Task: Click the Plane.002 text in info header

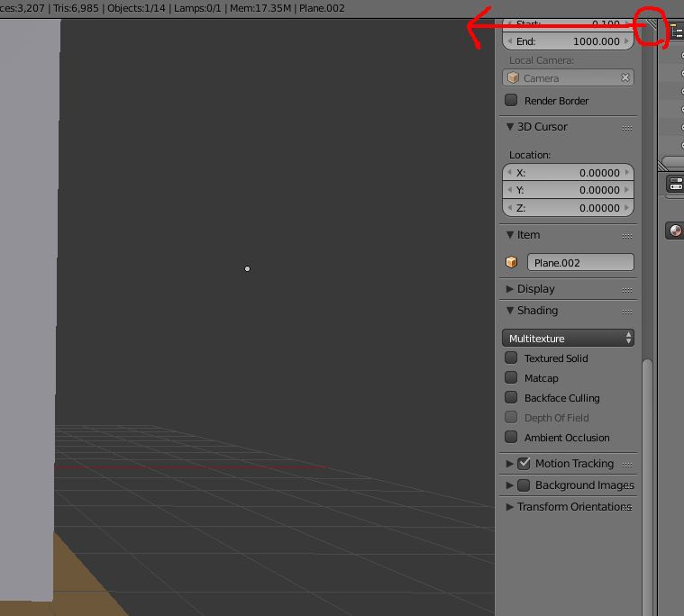Action: [x=322, y=8]
